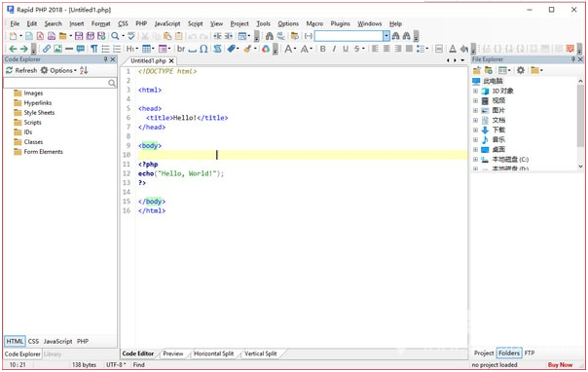Open the toolbar search box dropdown arrow
Viewport: 588px width, 372px height.
coord(386,36)
